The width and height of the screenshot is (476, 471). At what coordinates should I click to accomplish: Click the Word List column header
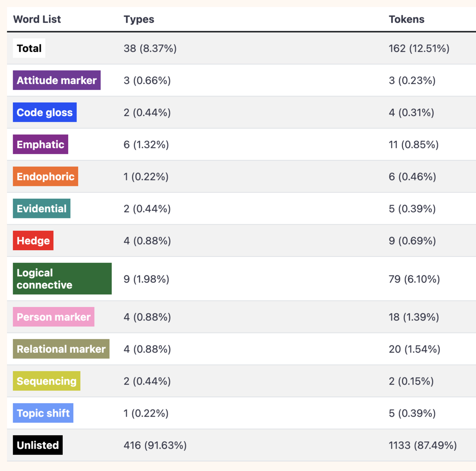coord(37,19)
